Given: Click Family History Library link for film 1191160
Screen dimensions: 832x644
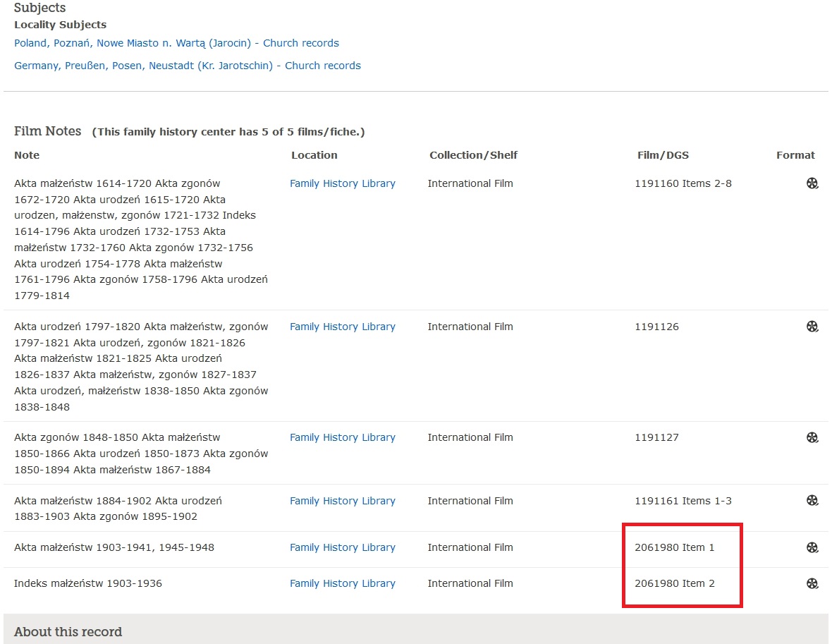Looking at the screenshot, I should 342,183.
